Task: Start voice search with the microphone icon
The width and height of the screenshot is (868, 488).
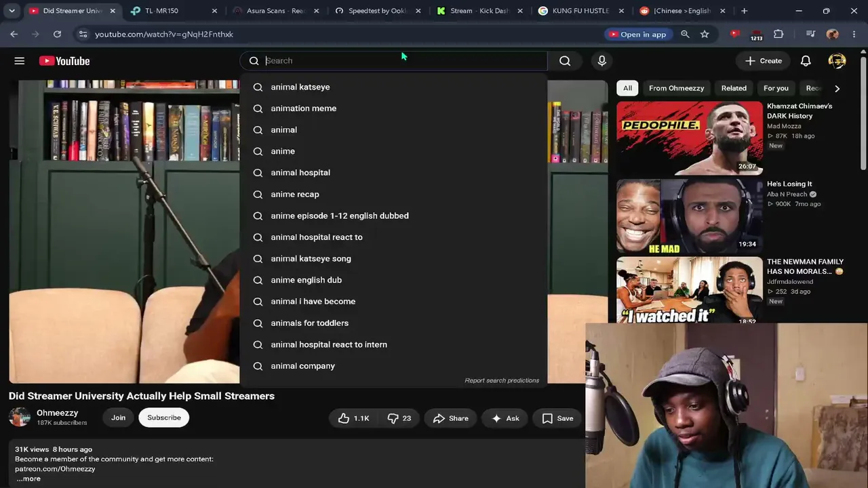Action: click(x=601, y=61)
